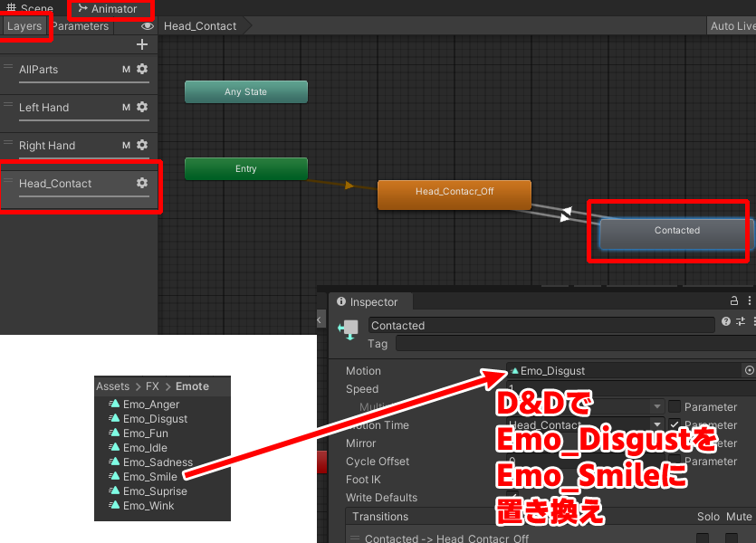Toggle the eye visibility icon beside Parameters
Viewport: 756px width, 543px height.
point(148,27)
